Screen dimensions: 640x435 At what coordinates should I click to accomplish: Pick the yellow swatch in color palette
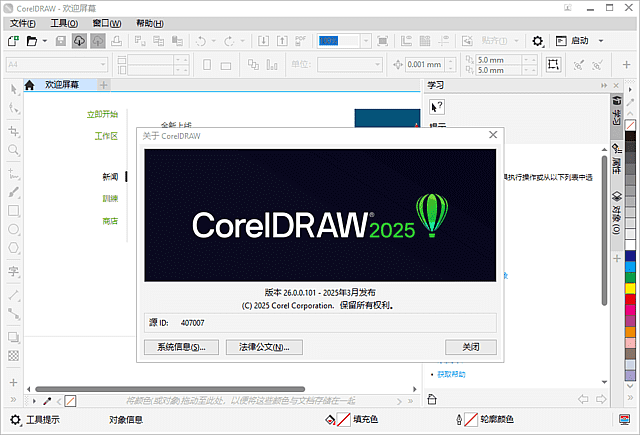click(630, 290)
